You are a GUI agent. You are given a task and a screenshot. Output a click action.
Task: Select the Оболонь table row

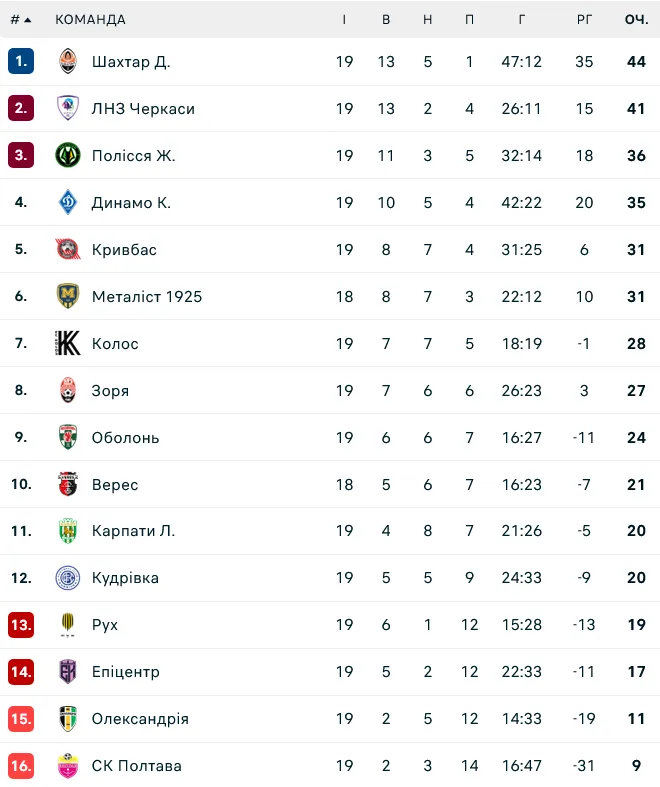[x=330, y=438]
